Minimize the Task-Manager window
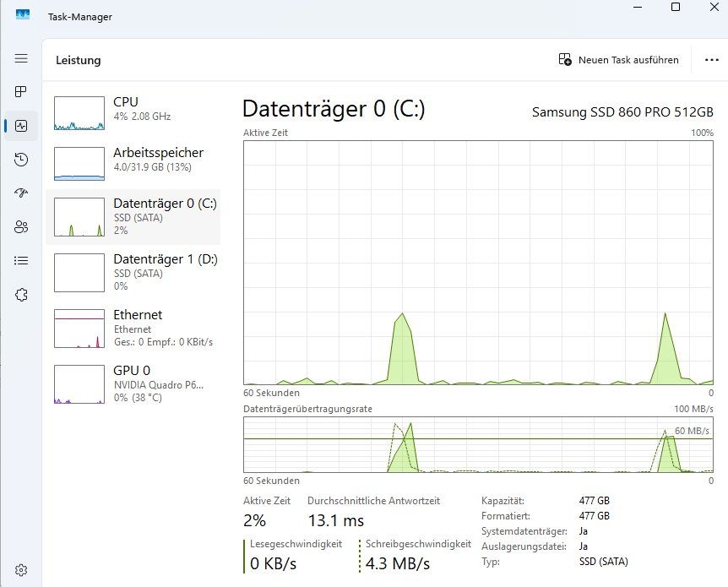Screen dimensions: 728x587 click(638, 8)
